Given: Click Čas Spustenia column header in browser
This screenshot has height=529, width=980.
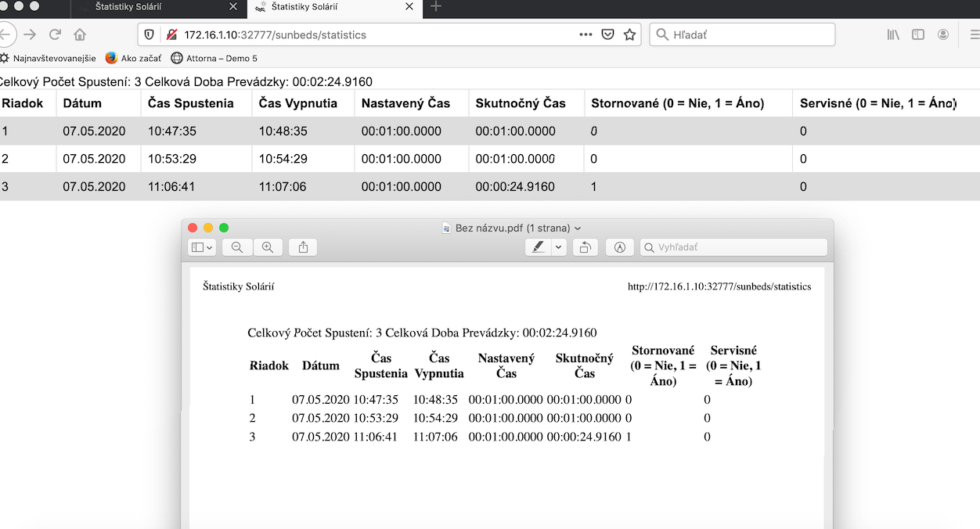Looking at the screenshot, I should 191,103.
